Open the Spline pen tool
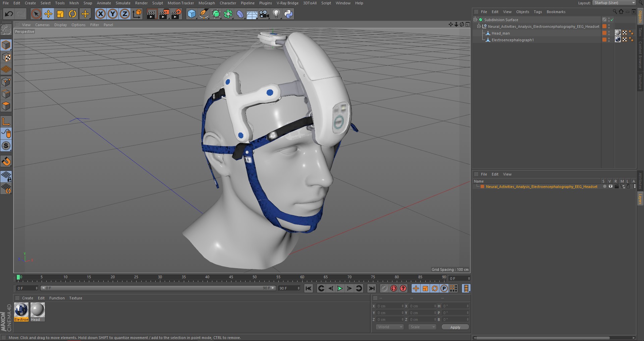The height and width of the screenshot is (341, 644). 204,14
